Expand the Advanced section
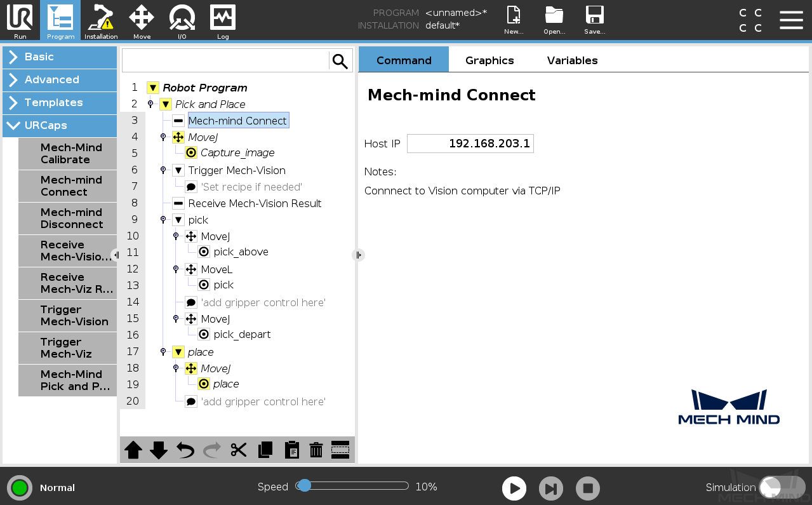This screenshot has height=505, width=812. point(60,79)
